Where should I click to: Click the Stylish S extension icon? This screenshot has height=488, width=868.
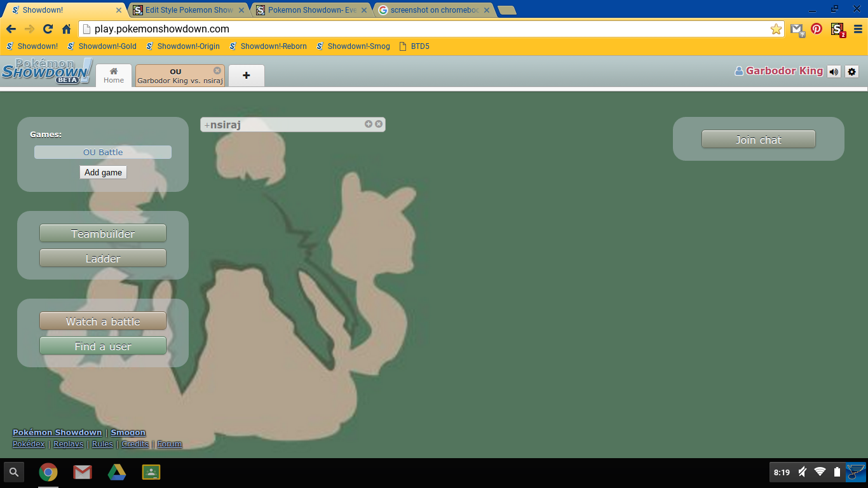click(x=838, y=30)
